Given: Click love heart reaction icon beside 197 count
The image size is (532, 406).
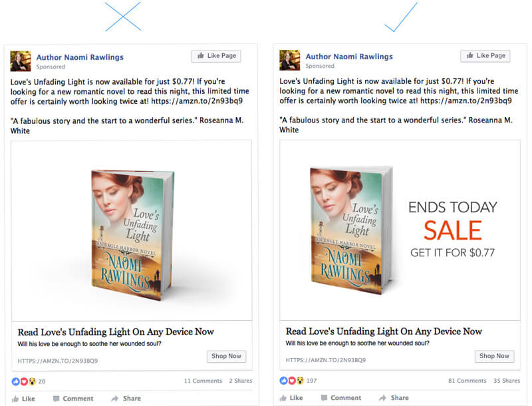Looking at the screenshot, I should tap(292, 381).
